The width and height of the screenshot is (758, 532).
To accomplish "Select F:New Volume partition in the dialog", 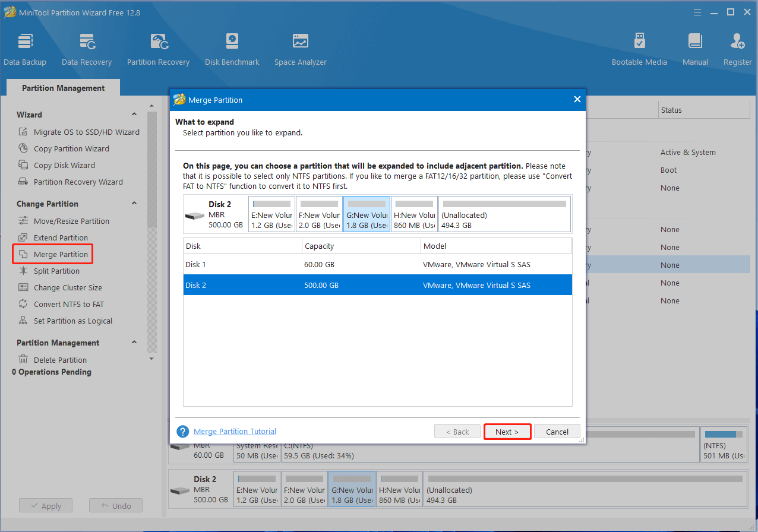I will (319, 214).
